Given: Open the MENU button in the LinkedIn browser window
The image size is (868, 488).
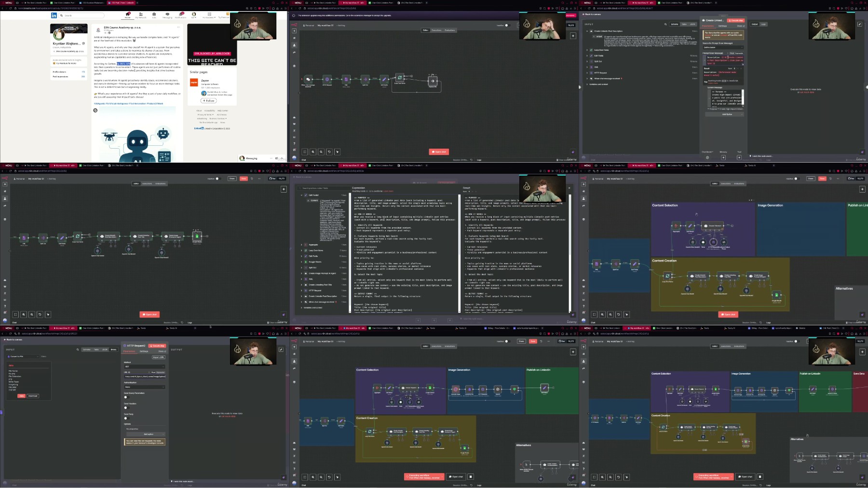Looking at the screenshot, I should (7, 3).
